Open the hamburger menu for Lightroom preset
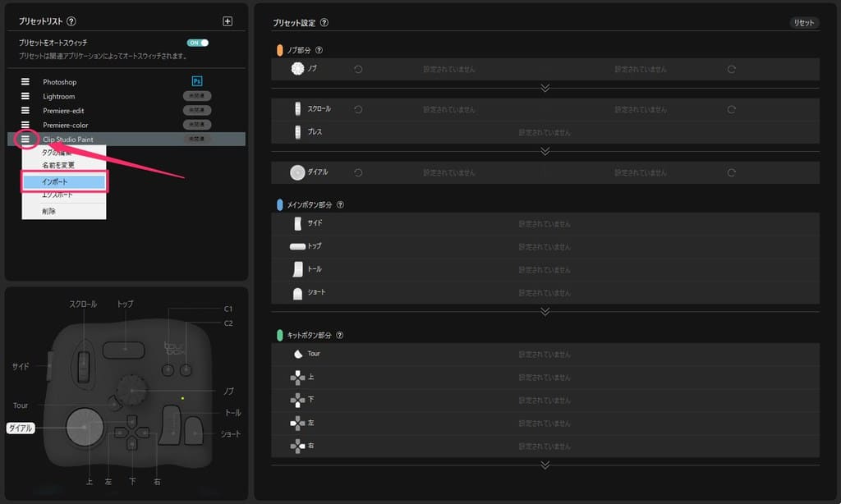841x504 pixels. pos(25,96)
